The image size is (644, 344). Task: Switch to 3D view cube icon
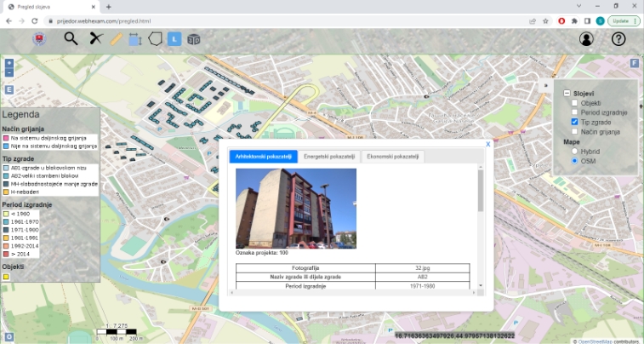coord(194,38)
